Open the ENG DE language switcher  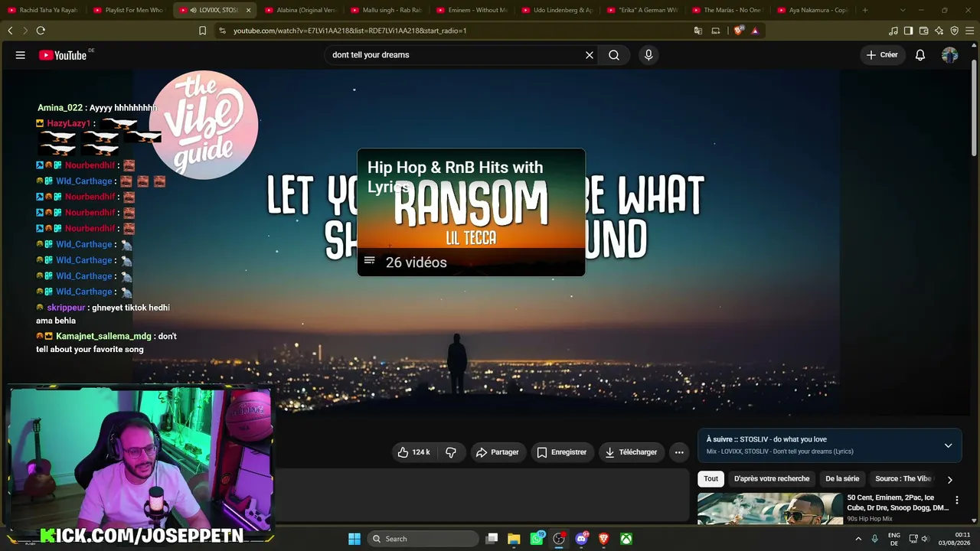tap(893, 539)
